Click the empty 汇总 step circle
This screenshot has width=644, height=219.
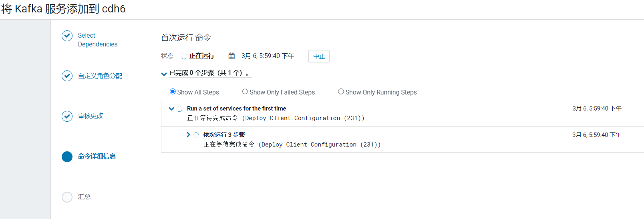tap(67, 197)
